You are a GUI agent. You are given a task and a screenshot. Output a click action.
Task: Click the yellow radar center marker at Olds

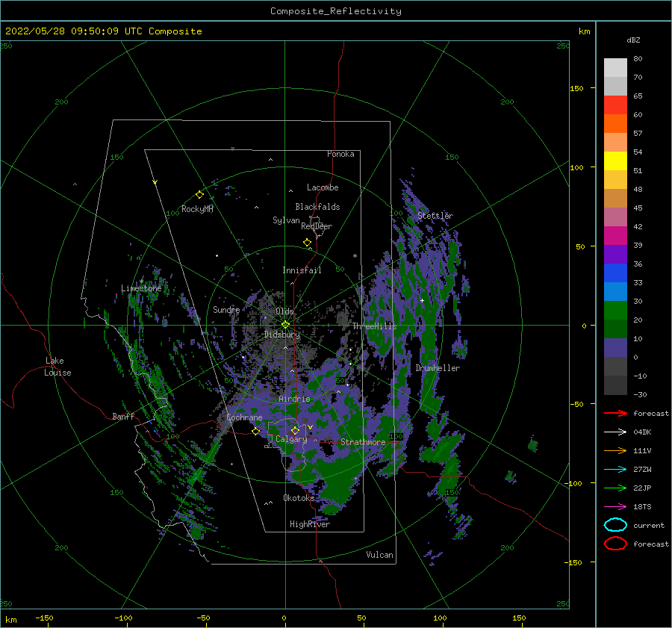pos(285,325)
